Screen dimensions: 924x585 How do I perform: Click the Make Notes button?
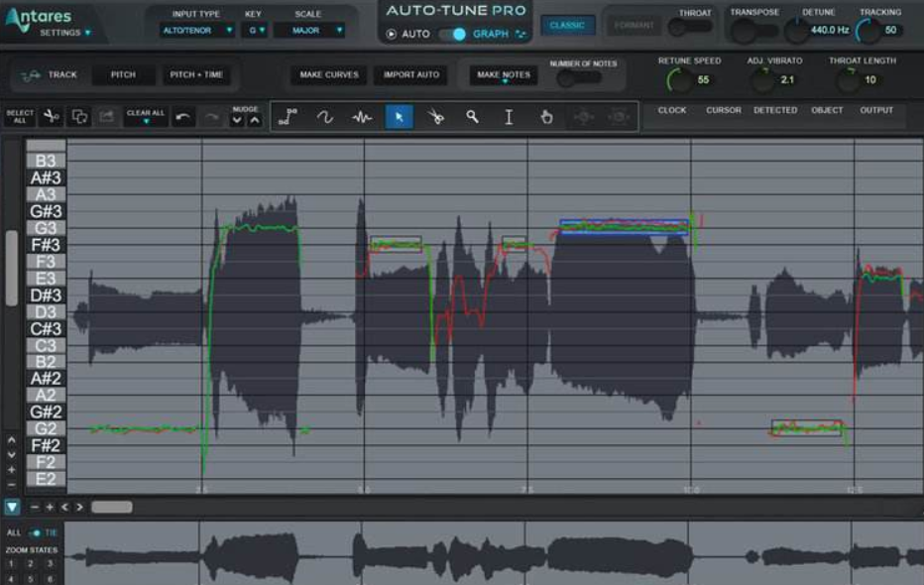(504, 74)
